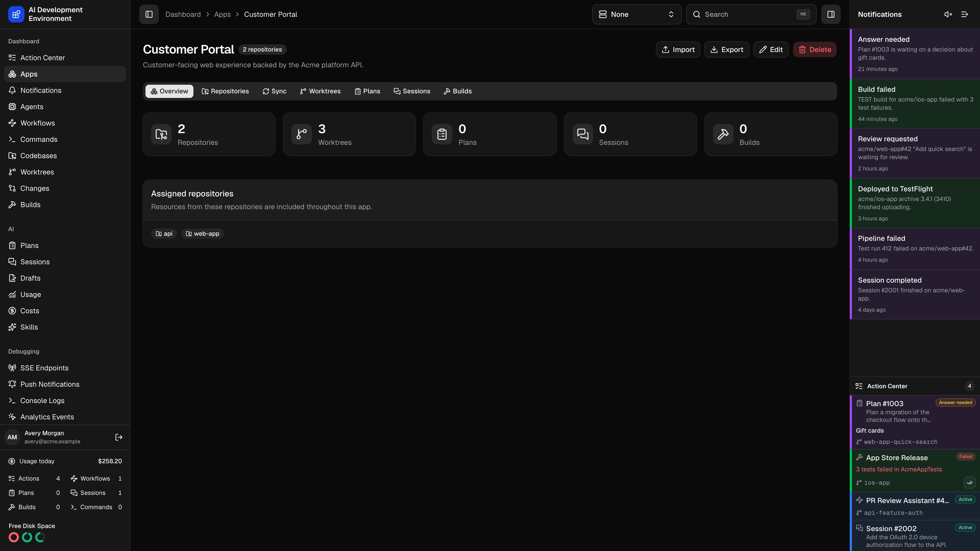Go to Action Center in the sidebar

pos(65,58)
